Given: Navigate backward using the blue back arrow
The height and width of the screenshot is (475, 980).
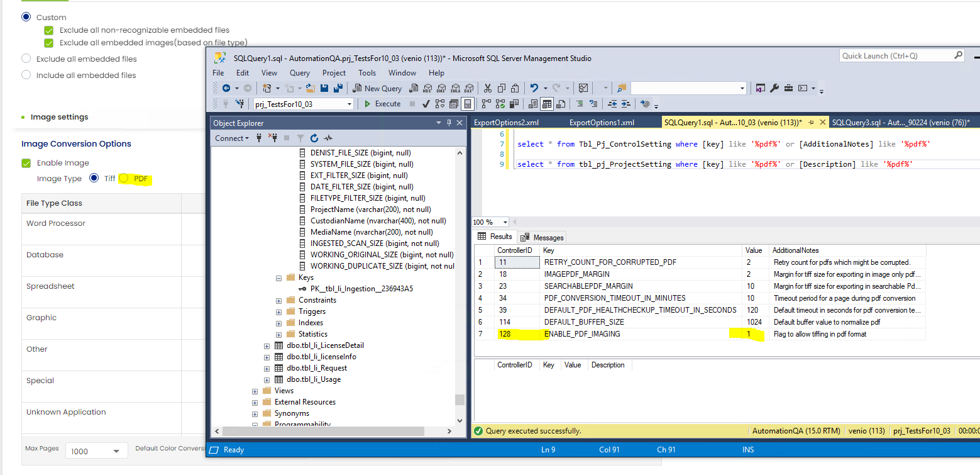Looking at the screenshot, I should (x=226, y=89).
